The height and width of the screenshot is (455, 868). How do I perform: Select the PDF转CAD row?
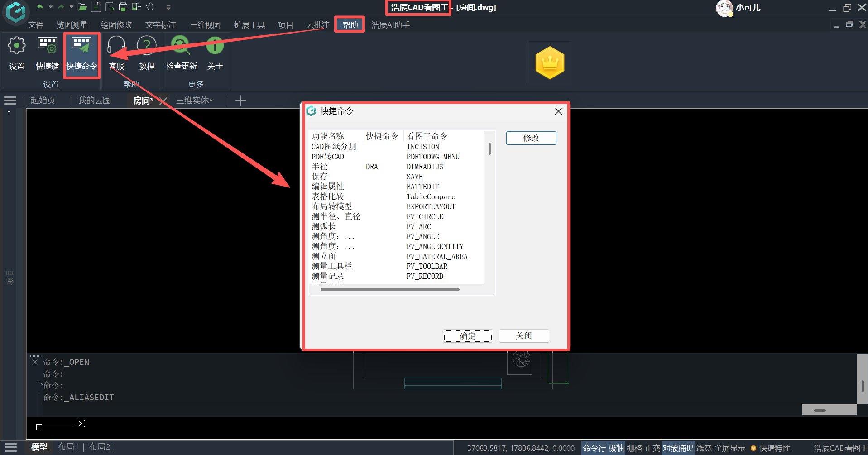coord(396,157)
